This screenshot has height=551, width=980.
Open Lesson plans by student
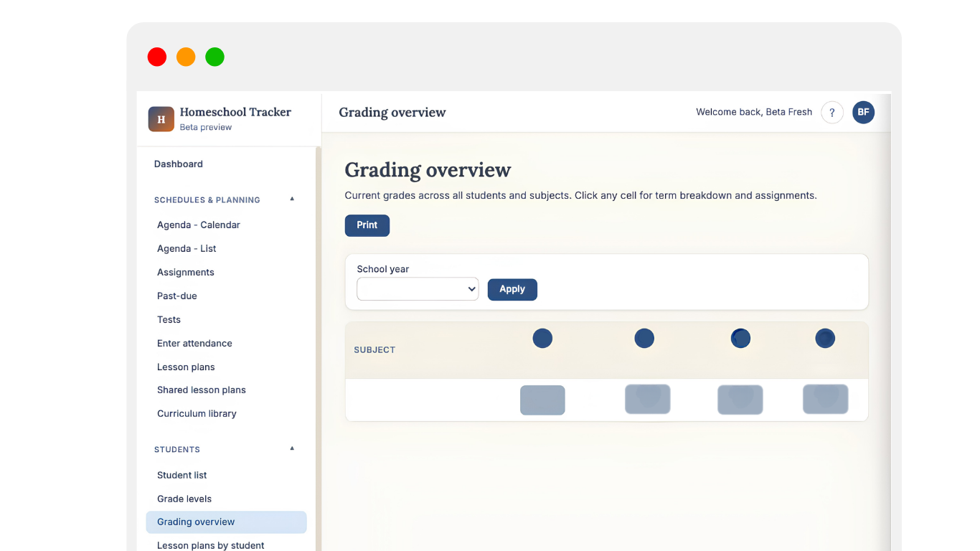pyautogui.click(x=211, y=545)
